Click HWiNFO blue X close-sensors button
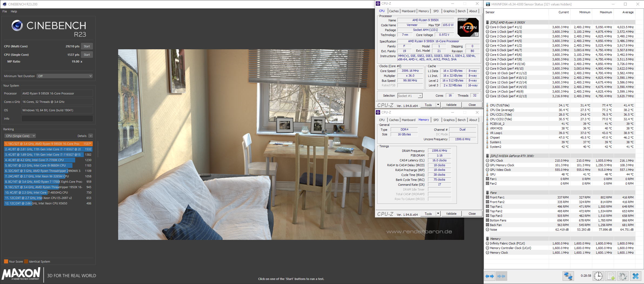The height and width of the screenshot is (284, 644). coord(636,276)
